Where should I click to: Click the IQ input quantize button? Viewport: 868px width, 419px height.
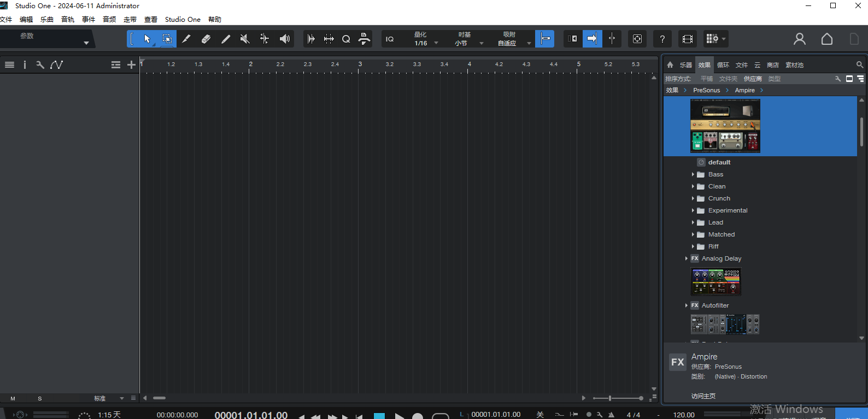[x=390, y=39]
